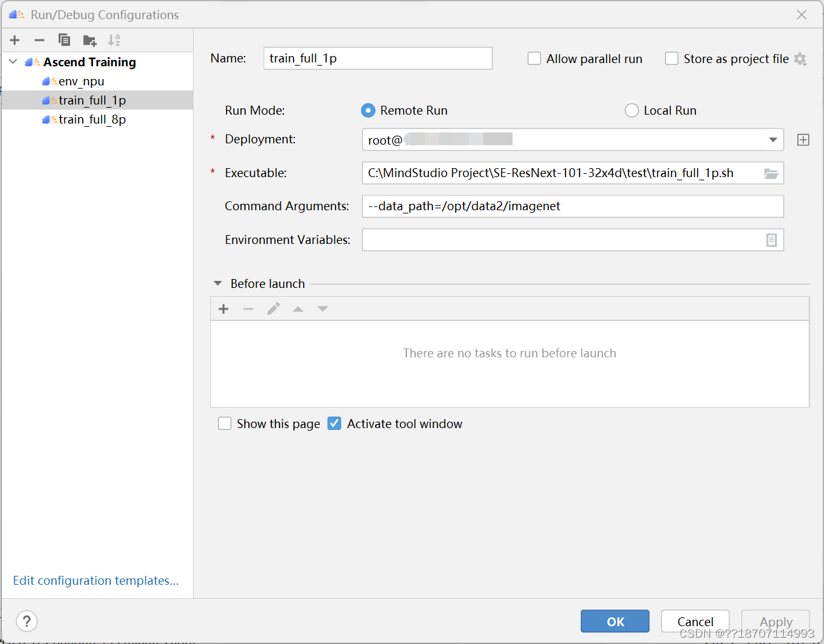Uncheck Activate tool window
Image resolution: width=824 pixels, height=644 pixels.
coord(334,424)
